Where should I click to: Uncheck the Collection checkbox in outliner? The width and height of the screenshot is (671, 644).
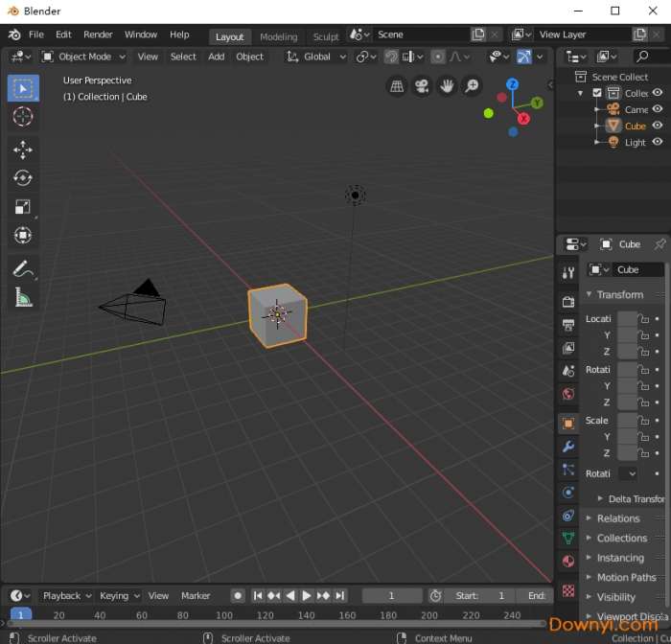pyautogui.click(x=597, y=94)
